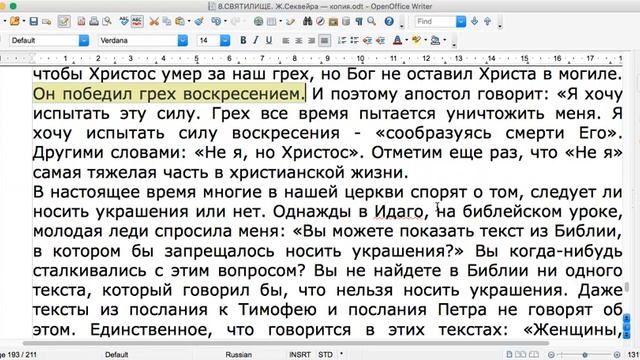Paste from clipboard
640x360 pixels.
(x=180, y=21)
